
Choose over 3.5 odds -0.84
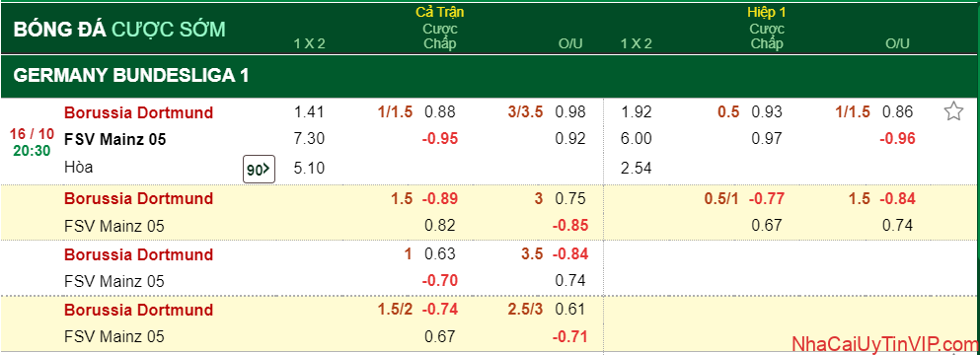pos(569,254)
